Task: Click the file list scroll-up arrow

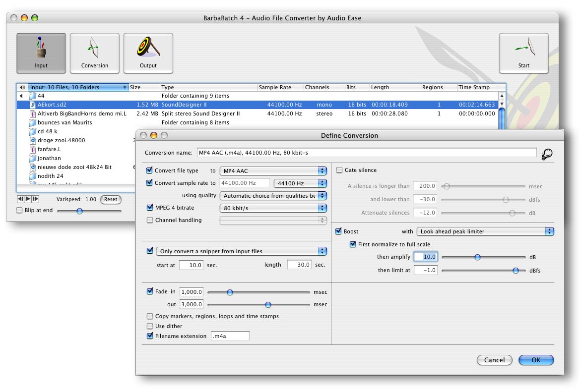Action: click(x=502, y=96)
